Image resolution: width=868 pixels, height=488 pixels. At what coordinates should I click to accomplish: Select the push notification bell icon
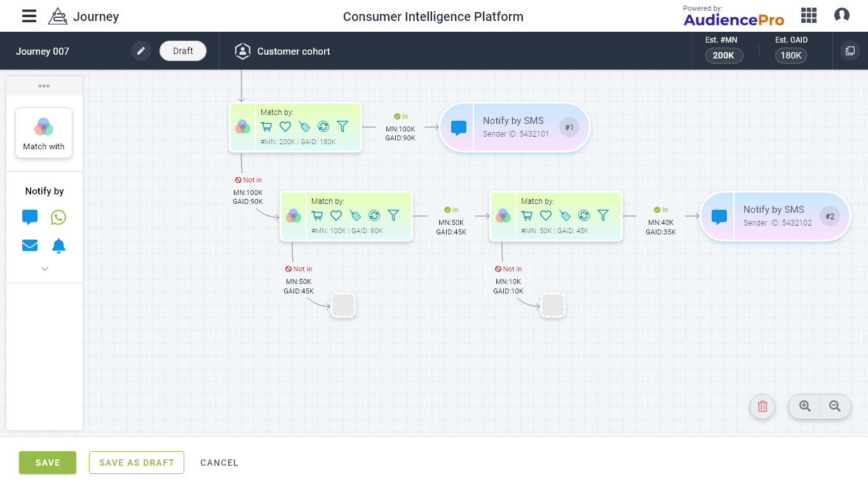(58, 246)
